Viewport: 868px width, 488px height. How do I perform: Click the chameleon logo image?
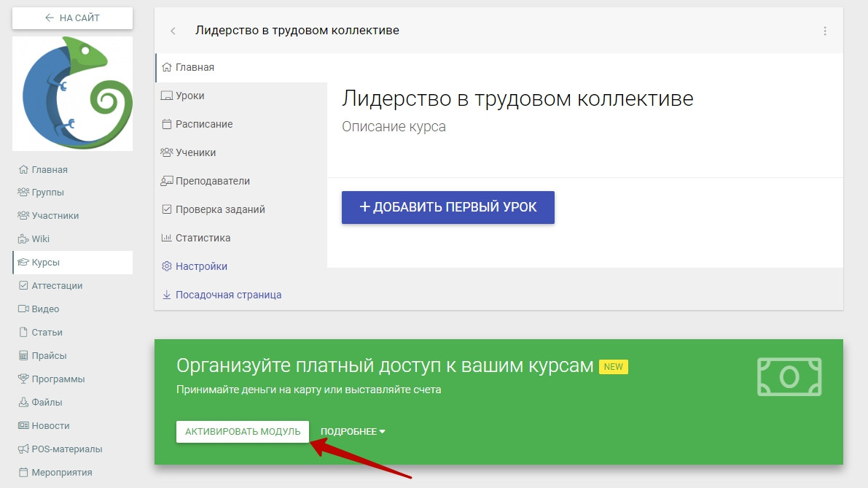pos(73,93)
